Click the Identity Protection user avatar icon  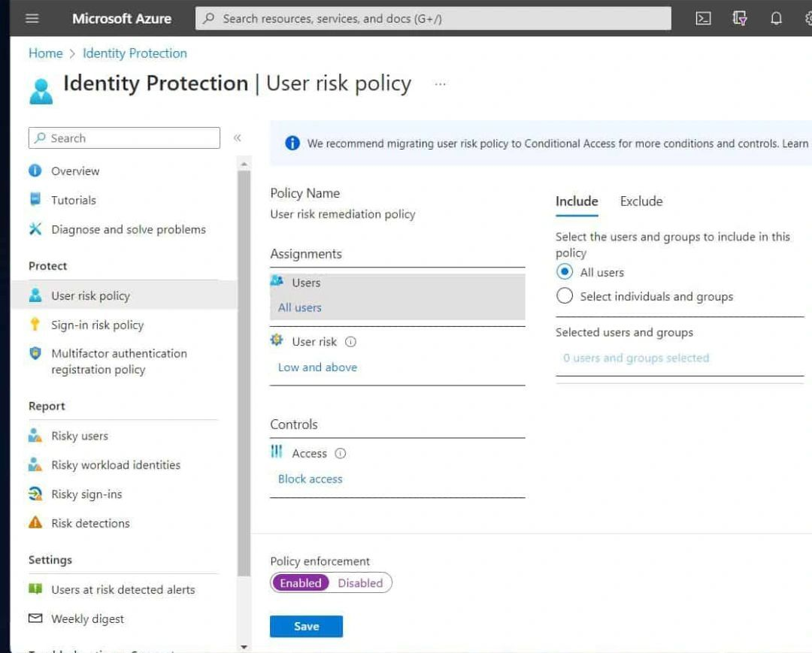(x=41, y=91)
